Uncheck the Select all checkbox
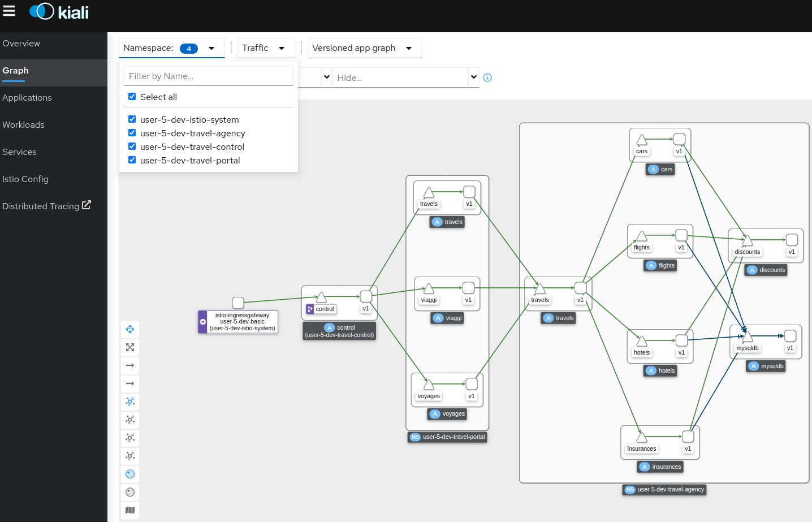Screen dimensions: 812x522 point(132,97)
